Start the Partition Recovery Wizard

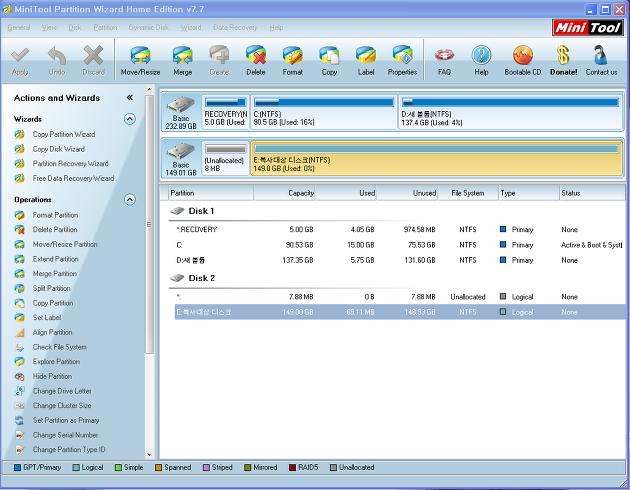pyautogui.click(x=70, y=163)
